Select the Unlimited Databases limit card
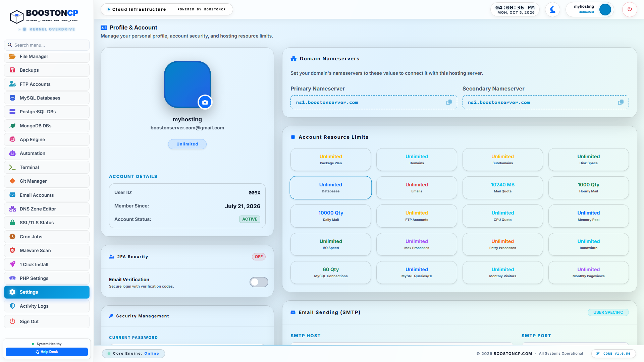This screenshot has width=644, height=362. 331,188
